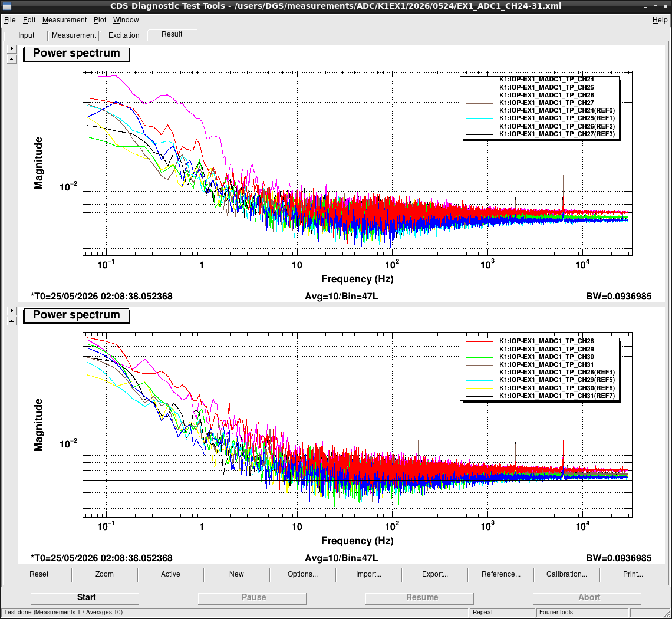Open the Help menu
Screen dimensions: 672x619
[x=660, y=20]
